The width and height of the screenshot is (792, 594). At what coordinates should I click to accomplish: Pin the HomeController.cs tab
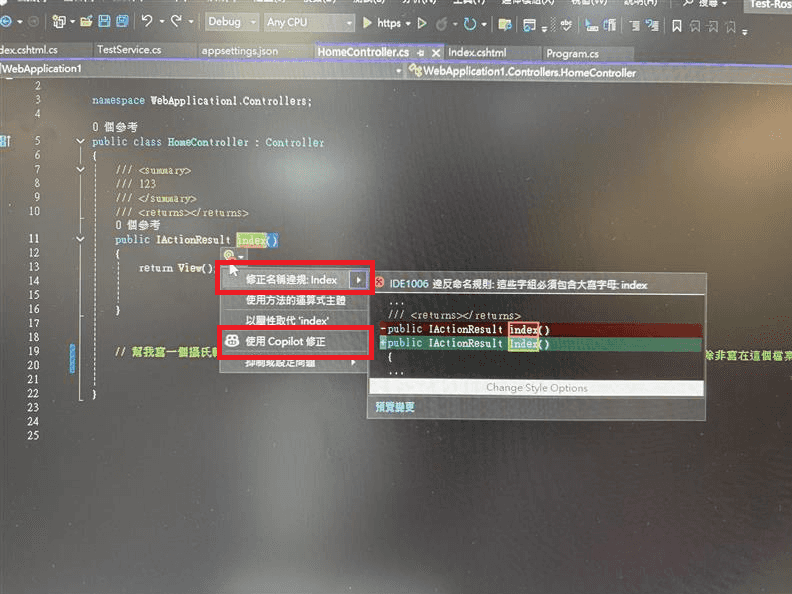point(421,53)
